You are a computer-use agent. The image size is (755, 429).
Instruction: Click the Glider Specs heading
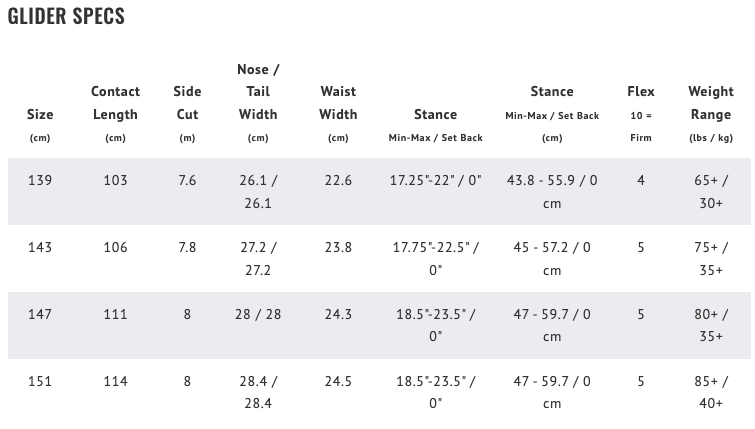(66, 17)
